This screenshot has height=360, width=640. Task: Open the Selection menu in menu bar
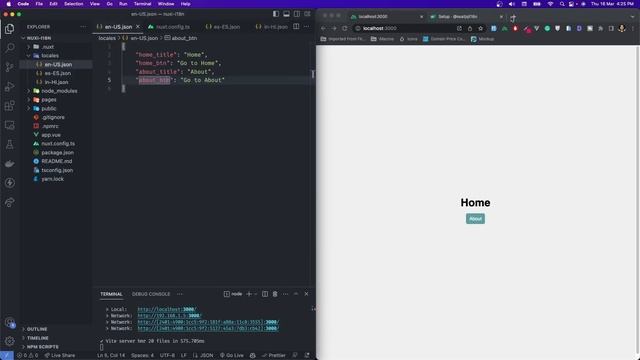(x=73, y=4)
